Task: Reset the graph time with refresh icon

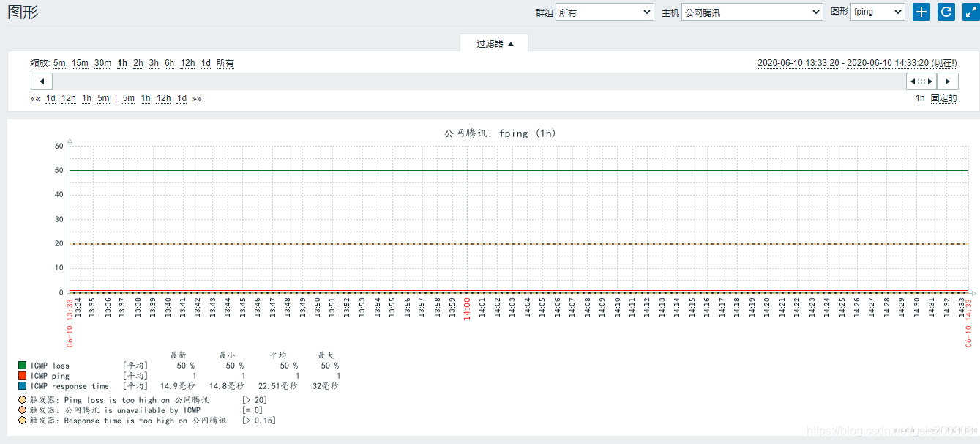Action: coord(946,12)
